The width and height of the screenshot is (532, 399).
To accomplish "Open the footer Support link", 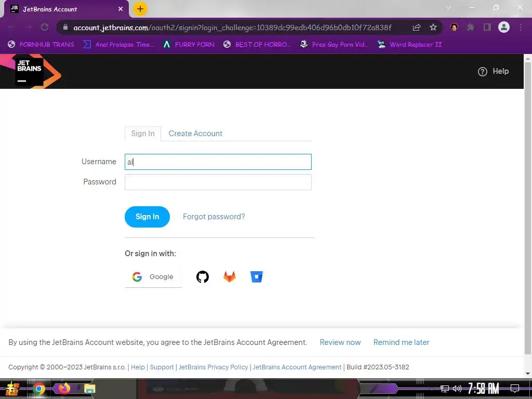I will pos(162,367).
